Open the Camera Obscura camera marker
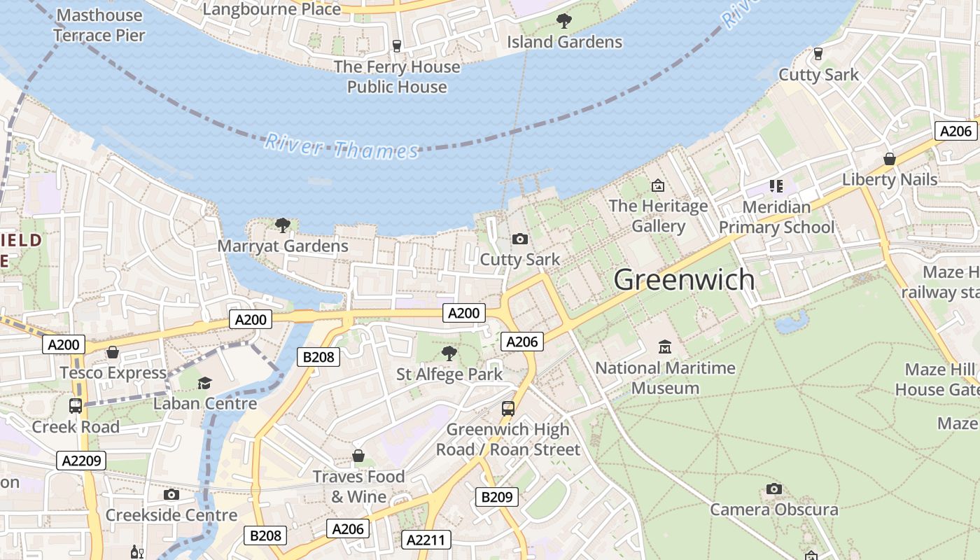The width and height of the screenshot is (980, 560). [773, 489]
